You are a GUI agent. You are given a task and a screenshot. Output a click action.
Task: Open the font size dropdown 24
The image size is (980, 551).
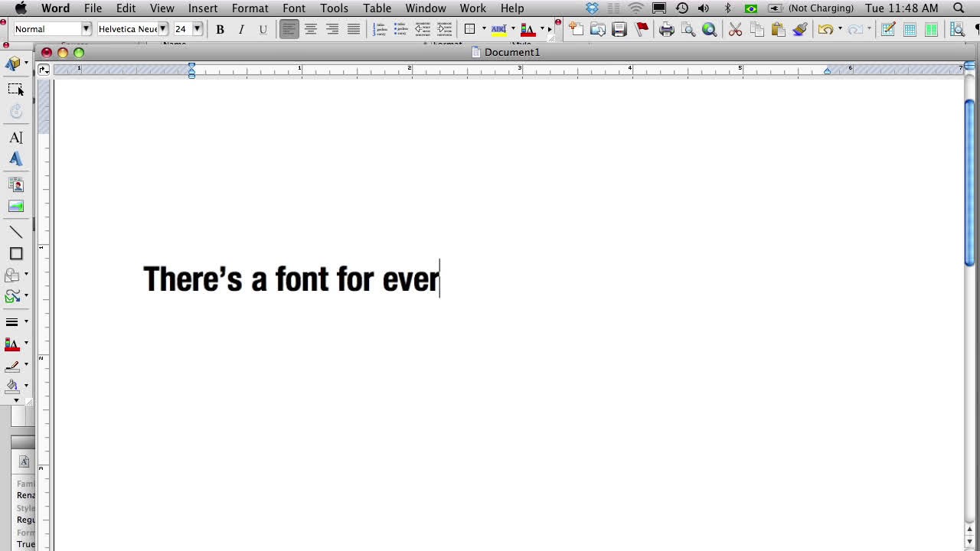tap(197, 29)
